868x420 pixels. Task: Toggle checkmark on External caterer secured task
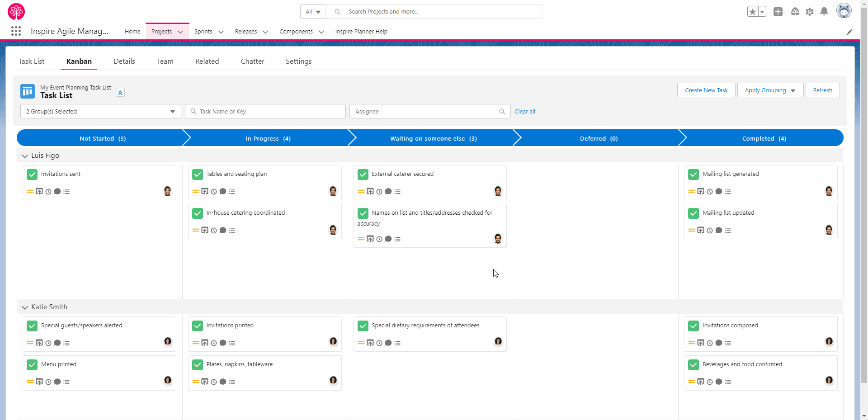point(363,175)
